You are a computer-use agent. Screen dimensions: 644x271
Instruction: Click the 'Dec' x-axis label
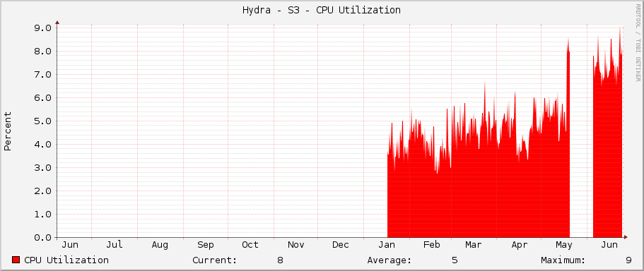[341, 245]
